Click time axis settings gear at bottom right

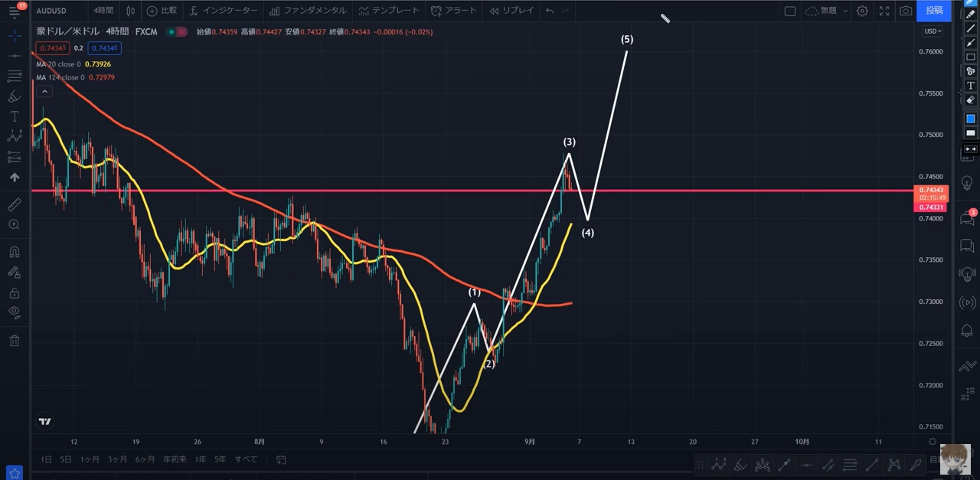pos(932,442)
